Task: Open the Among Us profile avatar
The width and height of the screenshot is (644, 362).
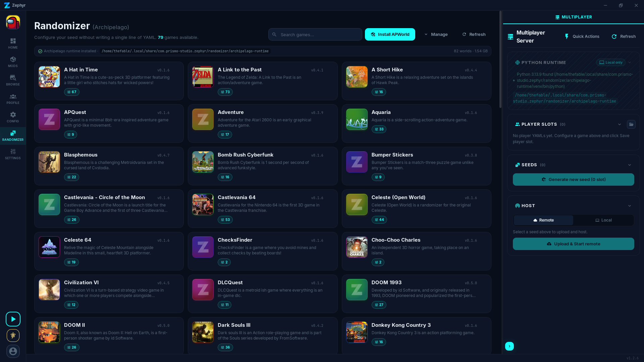Action: tap(13, 22)
